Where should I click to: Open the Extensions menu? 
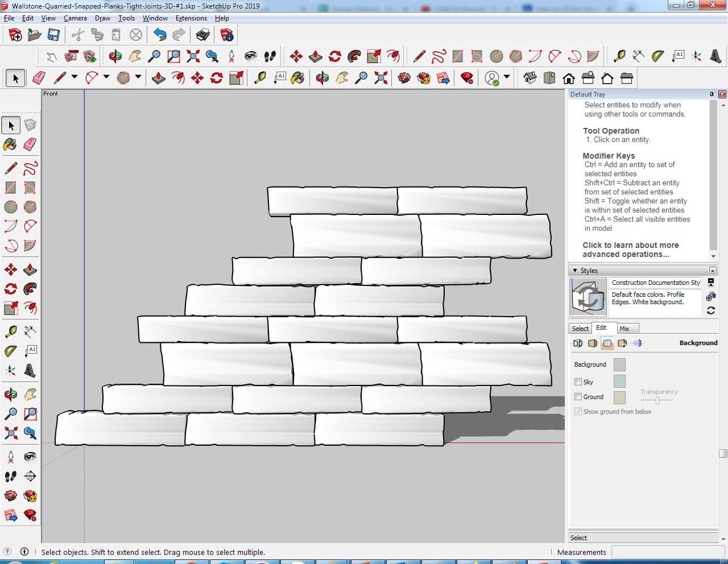191,18
